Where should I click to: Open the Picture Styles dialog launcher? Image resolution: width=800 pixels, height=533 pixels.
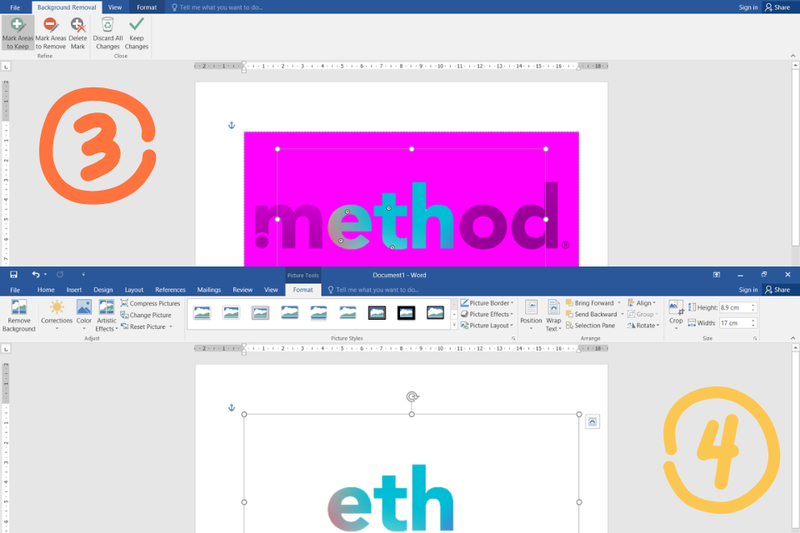513,338
